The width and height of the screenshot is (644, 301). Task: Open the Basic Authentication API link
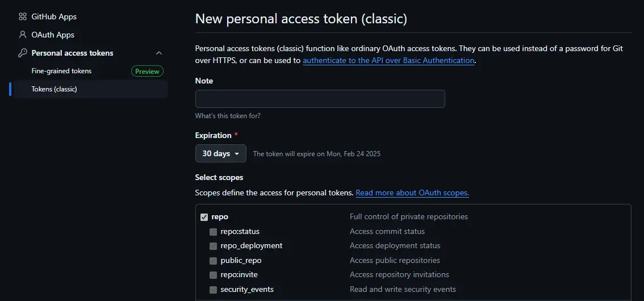[x=388, y=60]
